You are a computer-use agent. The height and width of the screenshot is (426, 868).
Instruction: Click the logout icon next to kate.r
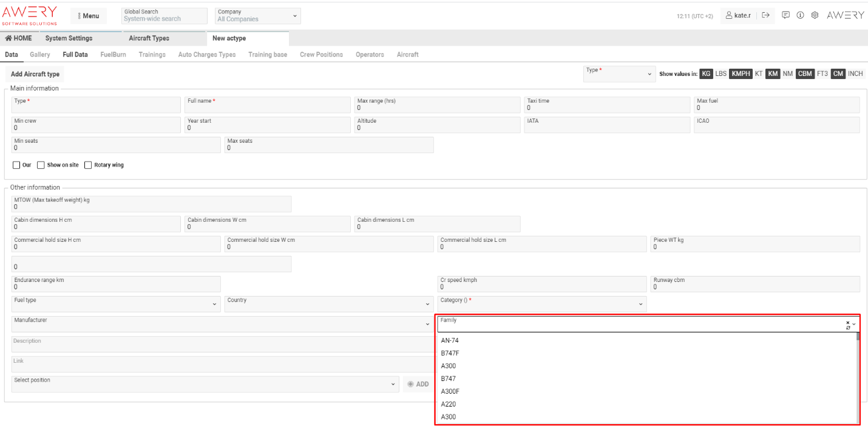click(x=765, y=15)
